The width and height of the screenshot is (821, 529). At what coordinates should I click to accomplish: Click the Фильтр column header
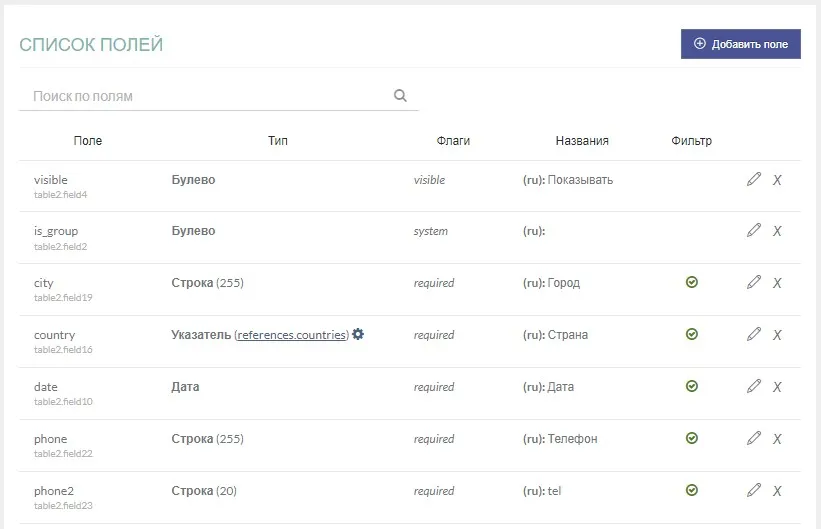pos(691,141)
